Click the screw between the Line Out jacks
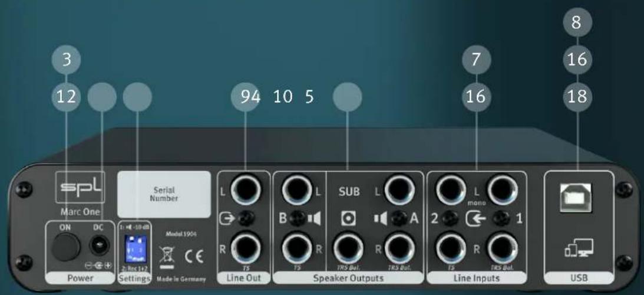 [x=246, y=219]
